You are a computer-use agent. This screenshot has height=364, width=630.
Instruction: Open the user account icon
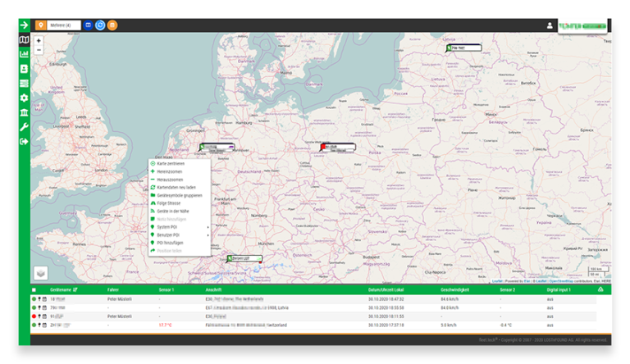tap(550, 25)
